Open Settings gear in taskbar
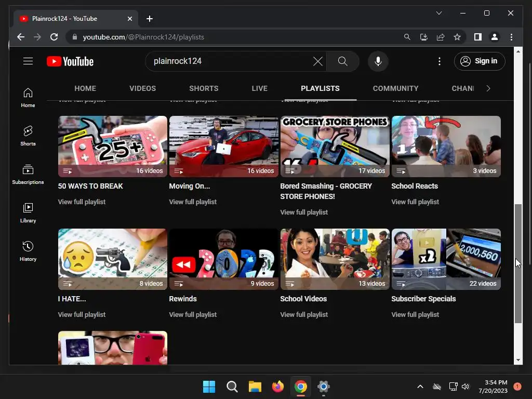The width and height of the screenshot is (532, 399). (324, 387)
